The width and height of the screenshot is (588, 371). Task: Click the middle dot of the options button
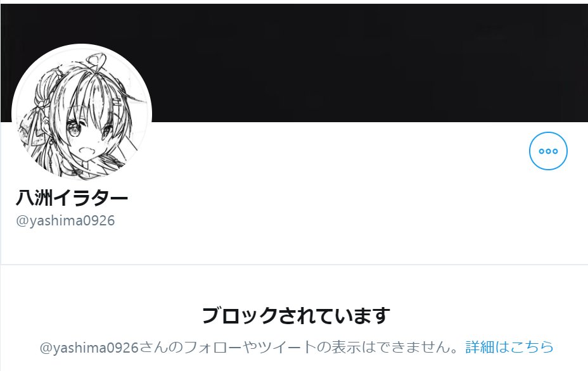548,151
